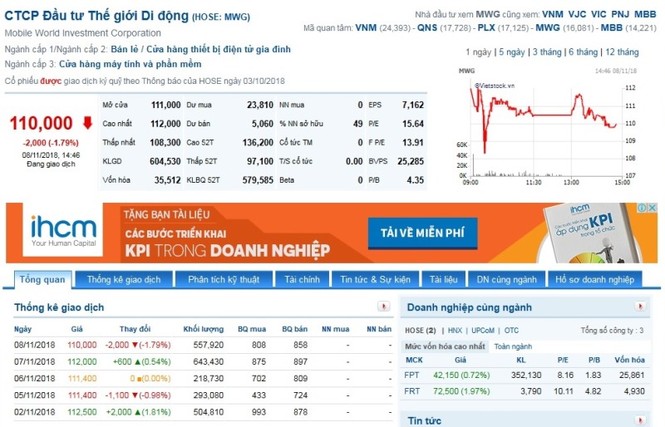Click the Tin tức section arrow icon
Viewport: 665px width, 427px height.
point(640,419)
